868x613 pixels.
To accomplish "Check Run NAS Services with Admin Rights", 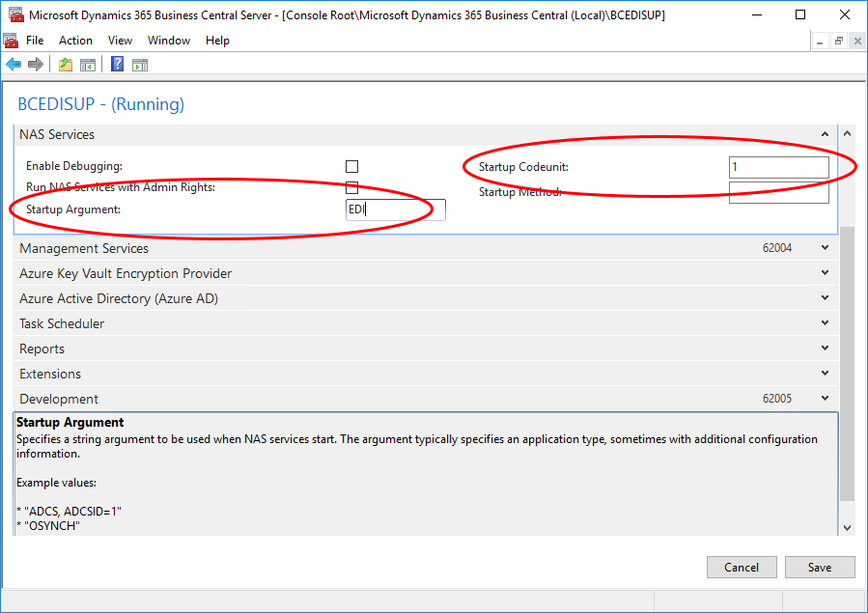I will point(352,188).
